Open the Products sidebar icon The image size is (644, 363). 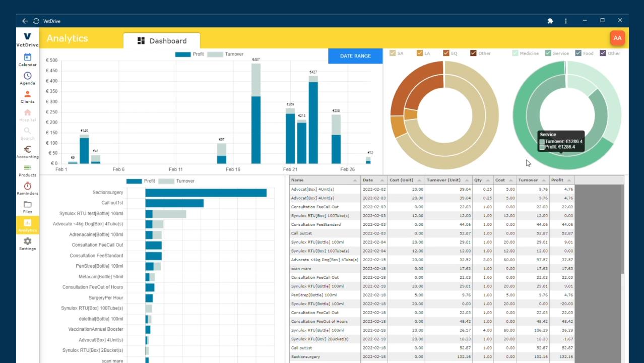[27, 168]
